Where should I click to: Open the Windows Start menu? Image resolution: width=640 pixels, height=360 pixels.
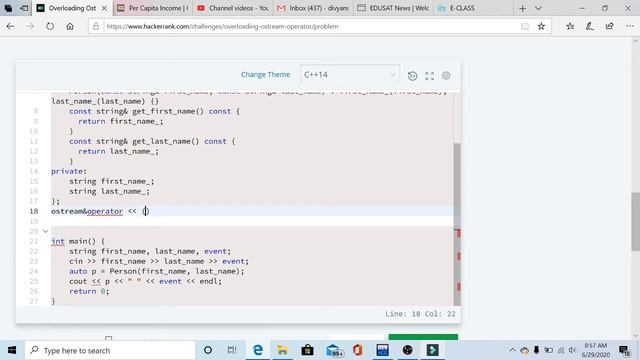(x=12, y=350)
